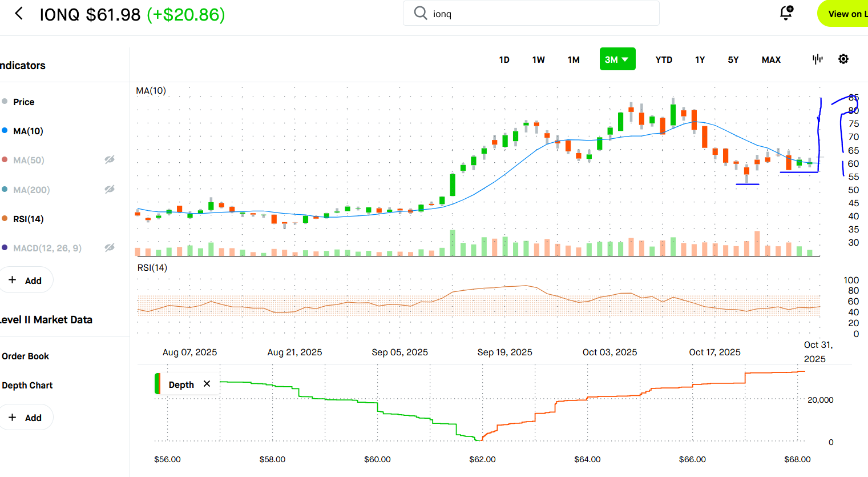868x477 pixels.
Task: Click the RSI(14) label above RSI chart
Action: [x=152, y=267]
